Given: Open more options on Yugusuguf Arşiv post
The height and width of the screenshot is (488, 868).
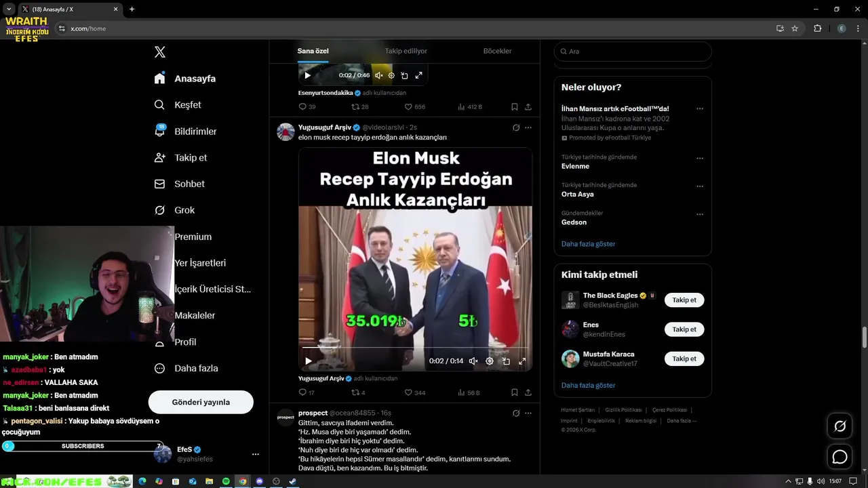Looking at the screenshot, I should coord(528,127).
